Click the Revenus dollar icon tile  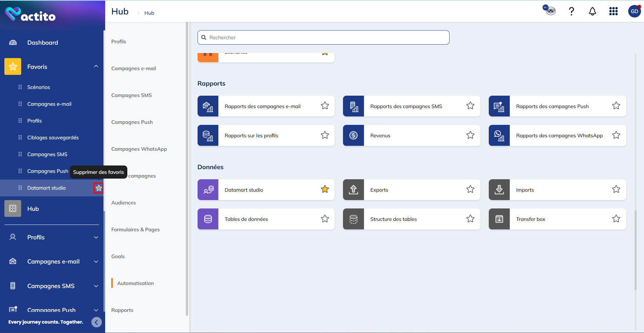coord(353,135)
